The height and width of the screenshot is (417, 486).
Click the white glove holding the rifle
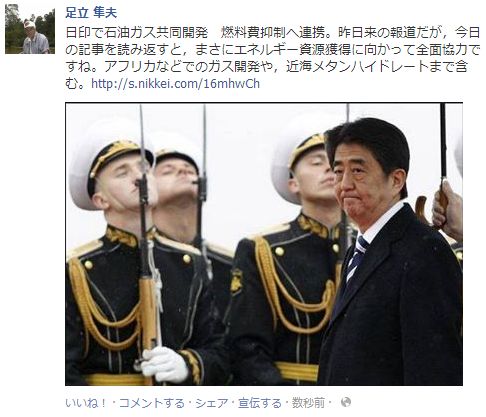[164, 364]
